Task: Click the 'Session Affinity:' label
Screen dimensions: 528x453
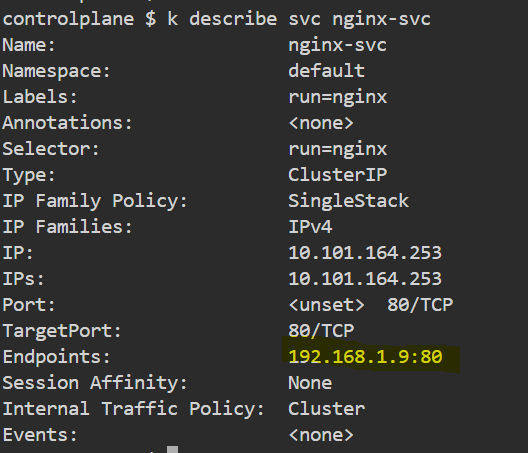Action: click(x=95, y=383)
